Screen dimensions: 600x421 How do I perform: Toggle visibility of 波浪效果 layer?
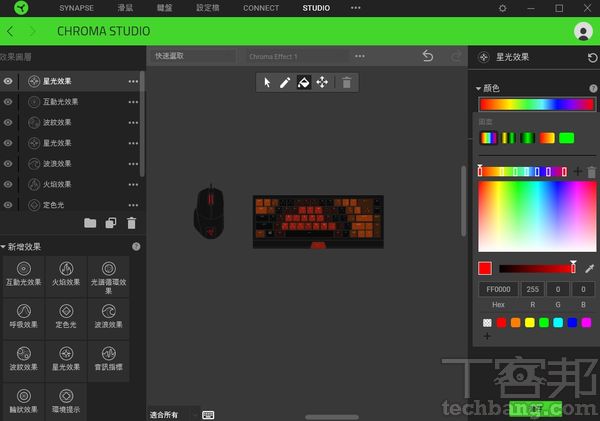tap(8, 164)
